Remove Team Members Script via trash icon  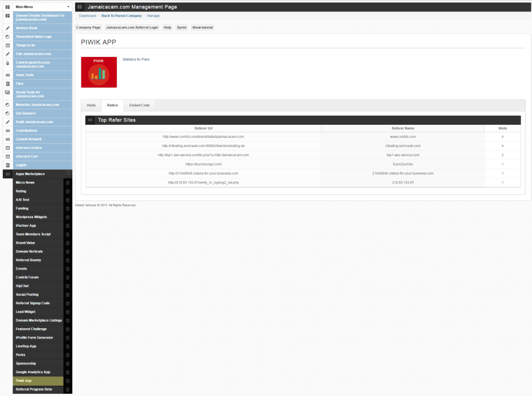[68, 234]
